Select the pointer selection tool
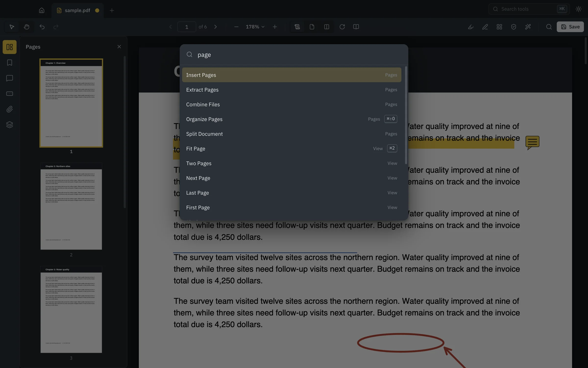Image resolution: width=588 pixels, height=368 pixels. coord(12,27)
